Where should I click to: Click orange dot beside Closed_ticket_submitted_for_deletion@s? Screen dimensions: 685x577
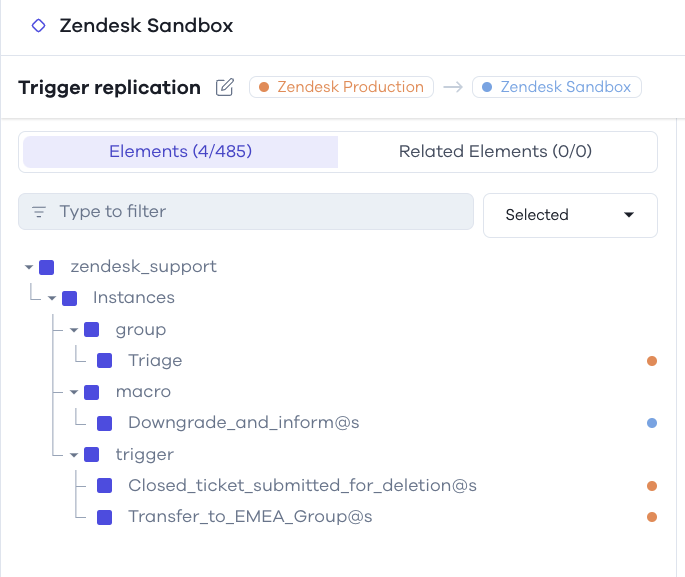click(x=652, y=486)
